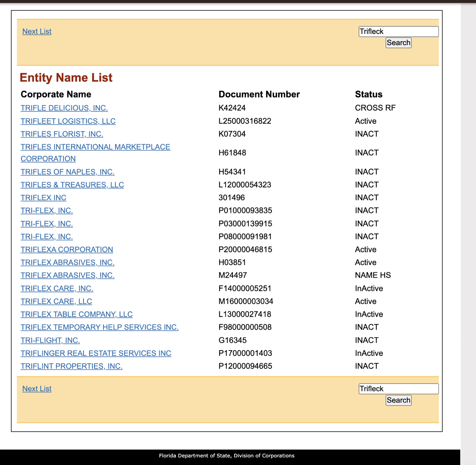This screenshot has width=476, height=465.
Task: Open TRIFLEET LOGISTICS, LLC record
Action: click(68, 121)
